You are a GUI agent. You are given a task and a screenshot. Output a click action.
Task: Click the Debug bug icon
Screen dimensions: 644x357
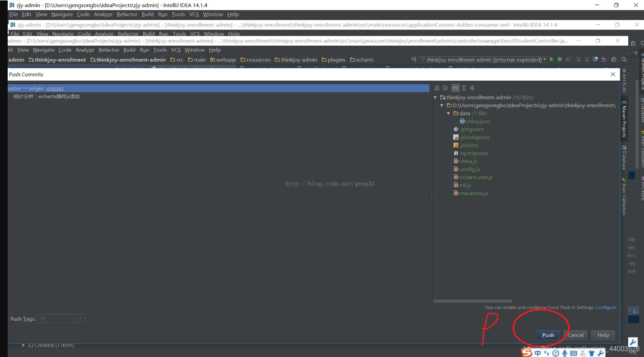(560, 60)
